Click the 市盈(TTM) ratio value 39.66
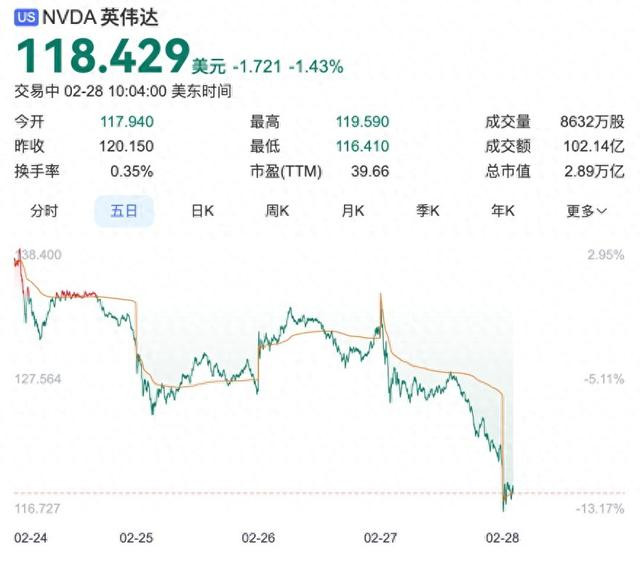 tap(370, 171)
